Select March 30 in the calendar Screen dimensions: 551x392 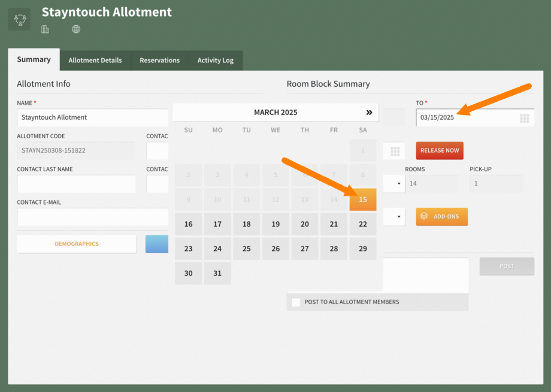pos(188,274)
